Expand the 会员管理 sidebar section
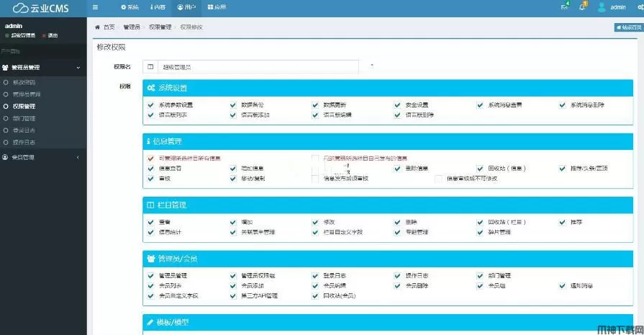Screen dimensions: 644x335 pyautogui.click(x=43, y=157)
